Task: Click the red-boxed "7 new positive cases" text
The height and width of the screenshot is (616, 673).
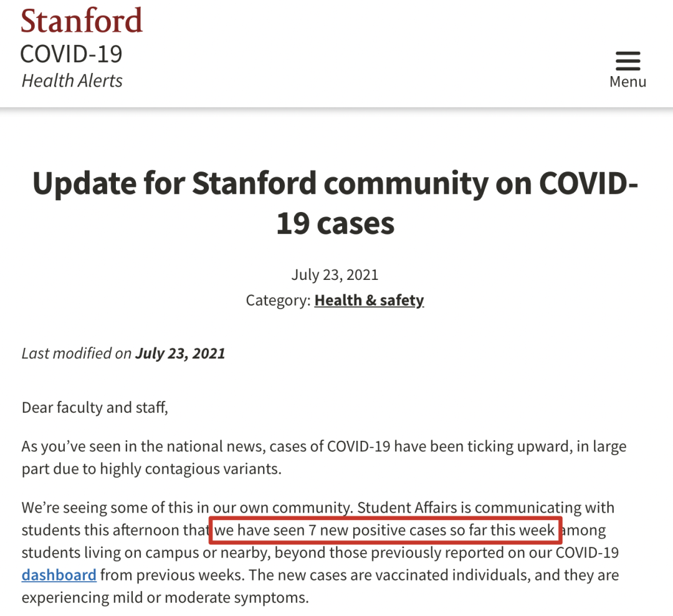Action: tap(385, 531)
